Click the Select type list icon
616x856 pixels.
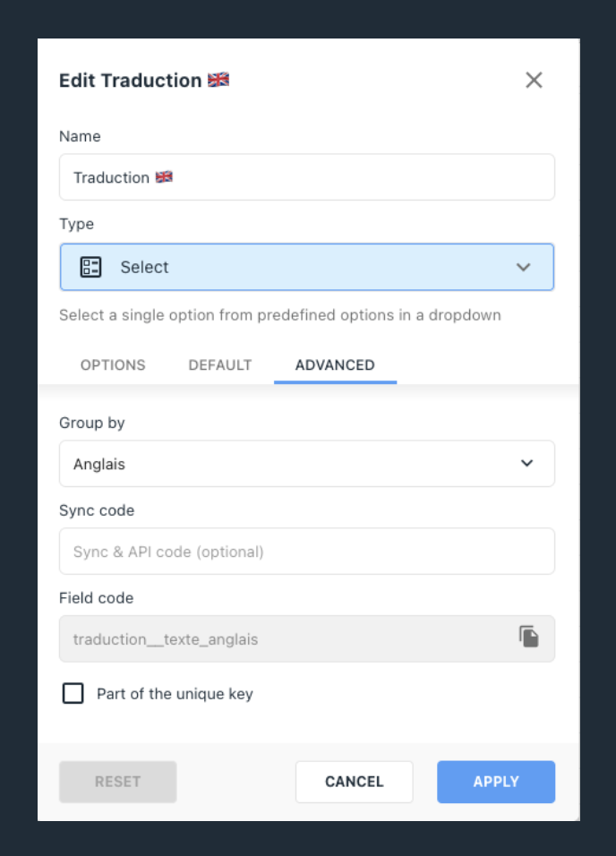(90, 267)
